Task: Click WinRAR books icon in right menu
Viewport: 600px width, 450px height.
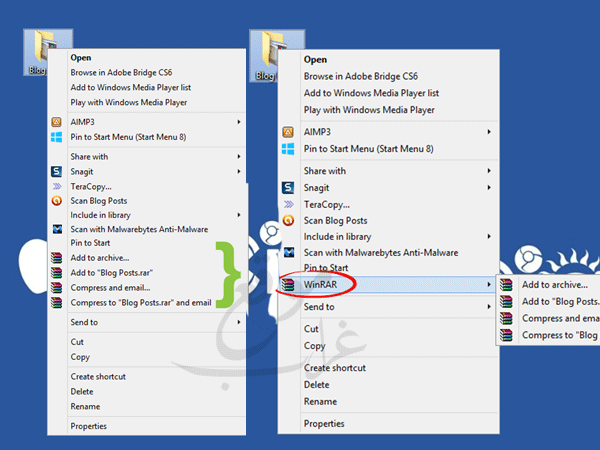Action: click(288, 285)
